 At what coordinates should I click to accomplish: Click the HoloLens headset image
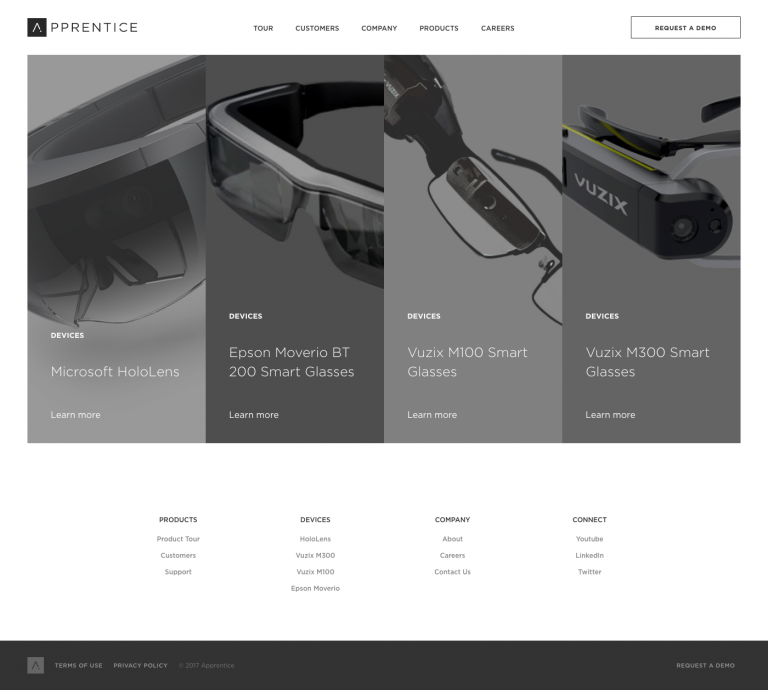(x=117, y=191)
